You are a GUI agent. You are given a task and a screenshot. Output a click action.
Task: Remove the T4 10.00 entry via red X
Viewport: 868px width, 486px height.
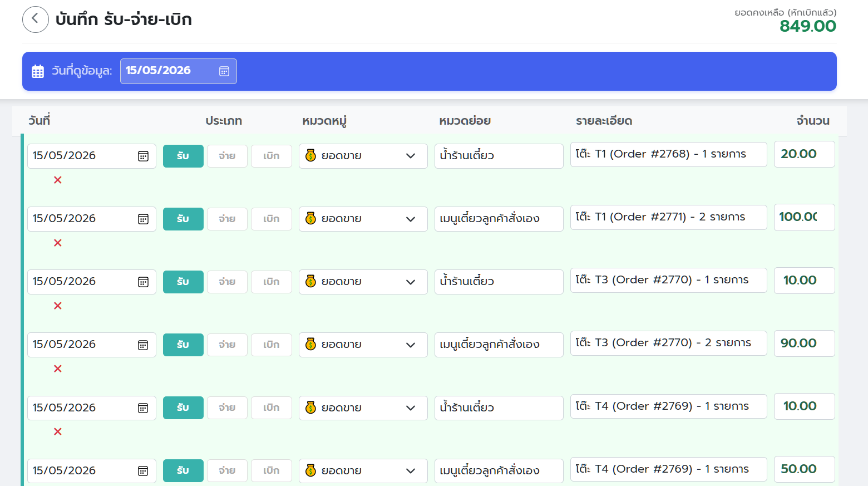coord(58,431)
